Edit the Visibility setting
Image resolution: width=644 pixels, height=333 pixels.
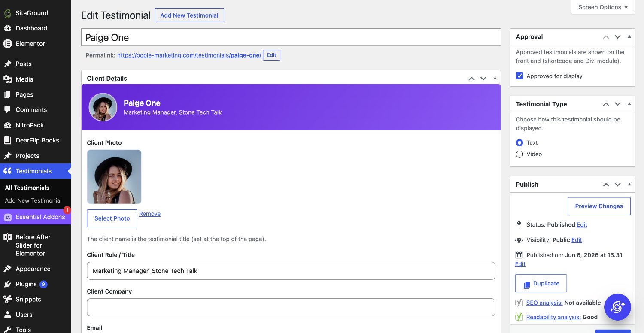577,240
